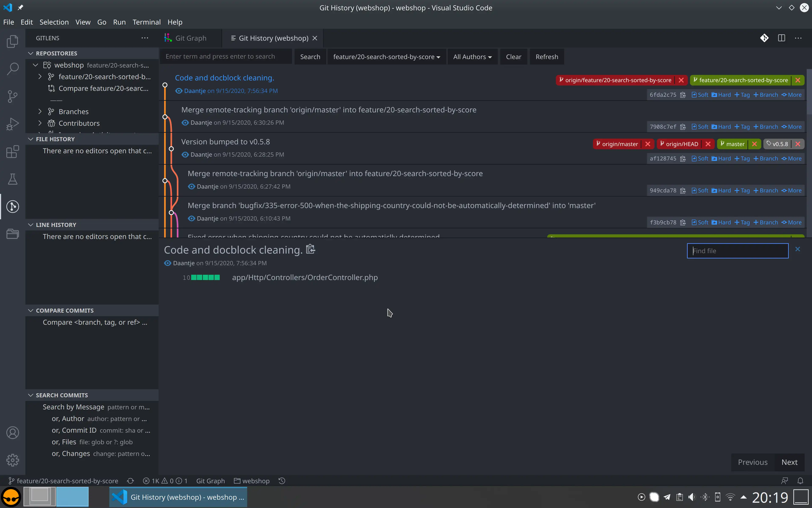Copy commit hash 6fda2c75 to clipboard
Image resolution: width=812 pixels, height=508 pixels.
click(683, 95)
